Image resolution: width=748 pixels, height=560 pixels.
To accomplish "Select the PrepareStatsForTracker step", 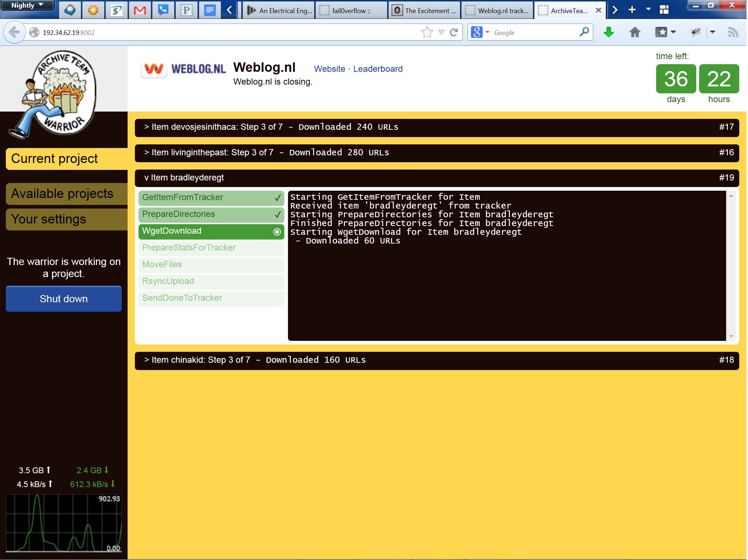I will point(211,248).
